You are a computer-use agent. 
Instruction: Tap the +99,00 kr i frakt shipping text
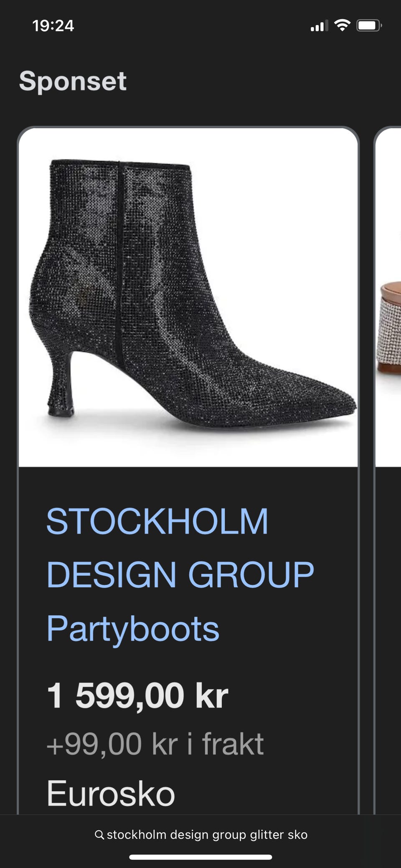(x=155, y=744)
